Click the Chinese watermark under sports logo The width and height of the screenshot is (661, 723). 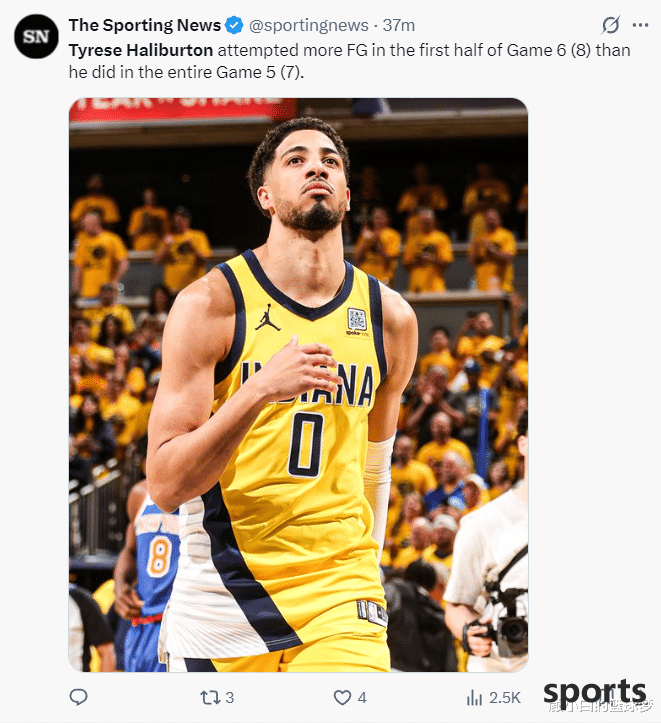pos(601,706)
